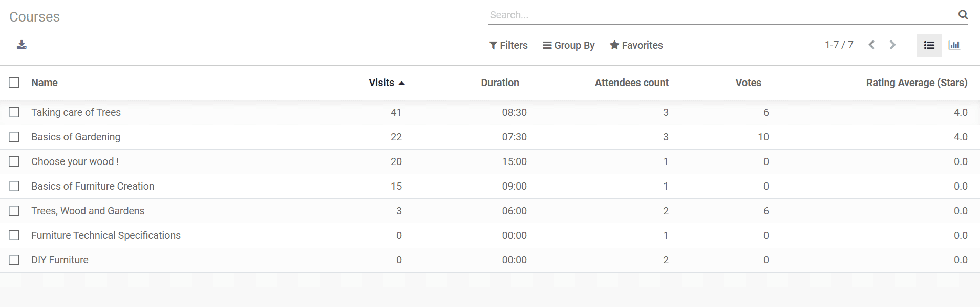Screen dimensions: 980x307
Task: Click the search magnifier icon
Action: [963, 15]
